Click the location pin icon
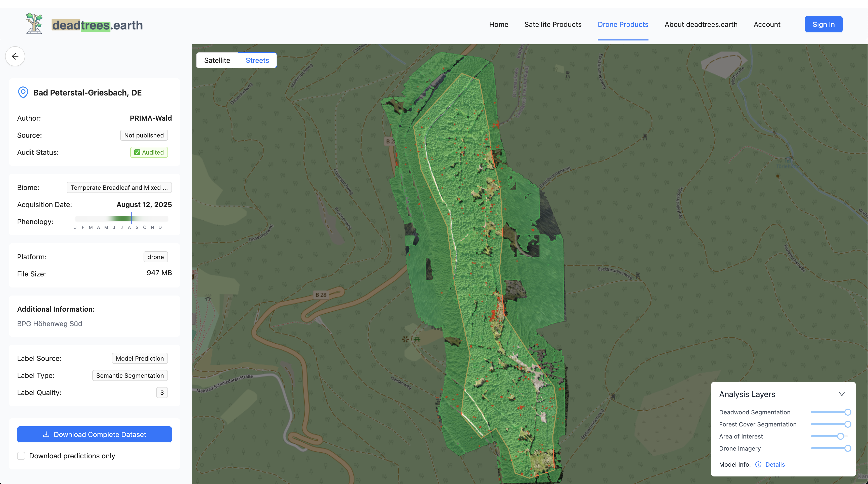 (23, 92)
